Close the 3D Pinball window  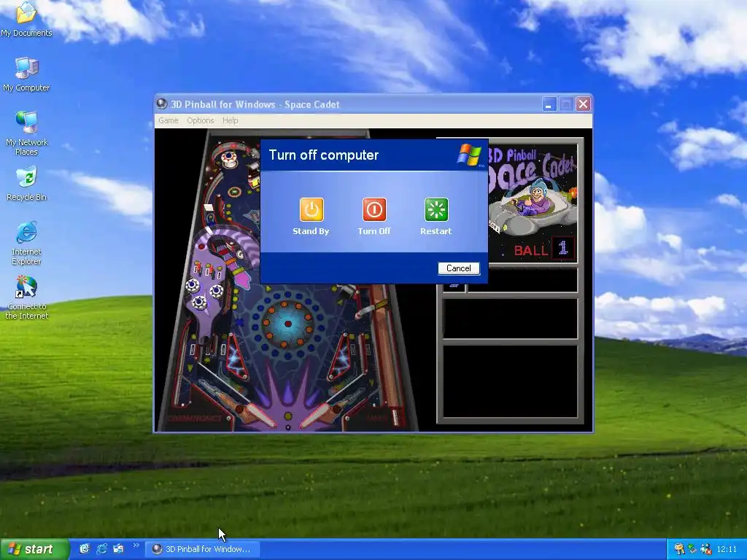click(x=583, y=104)
